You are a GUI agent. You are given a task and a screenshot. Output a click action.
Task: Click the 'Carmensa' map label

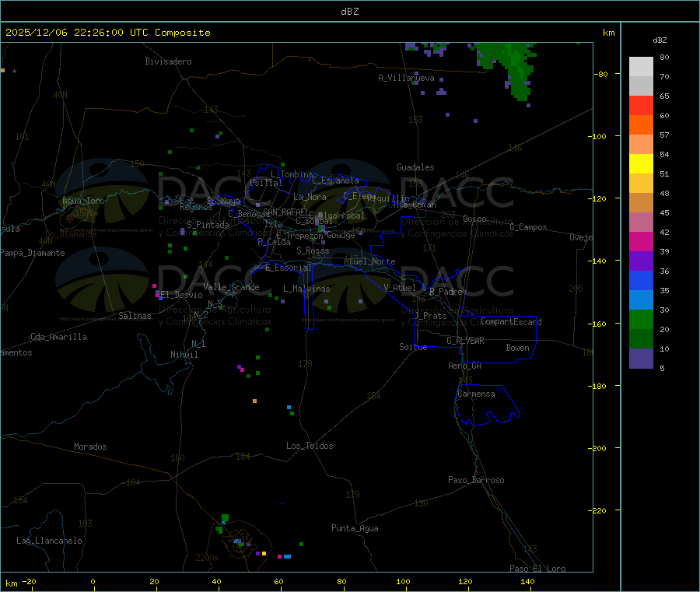point(476,394)
